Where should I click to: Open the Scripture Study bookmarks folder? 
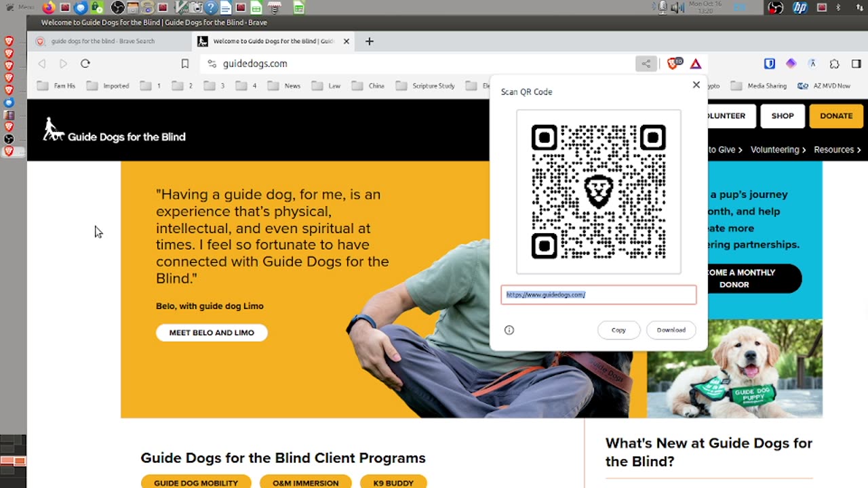point(425,86)
